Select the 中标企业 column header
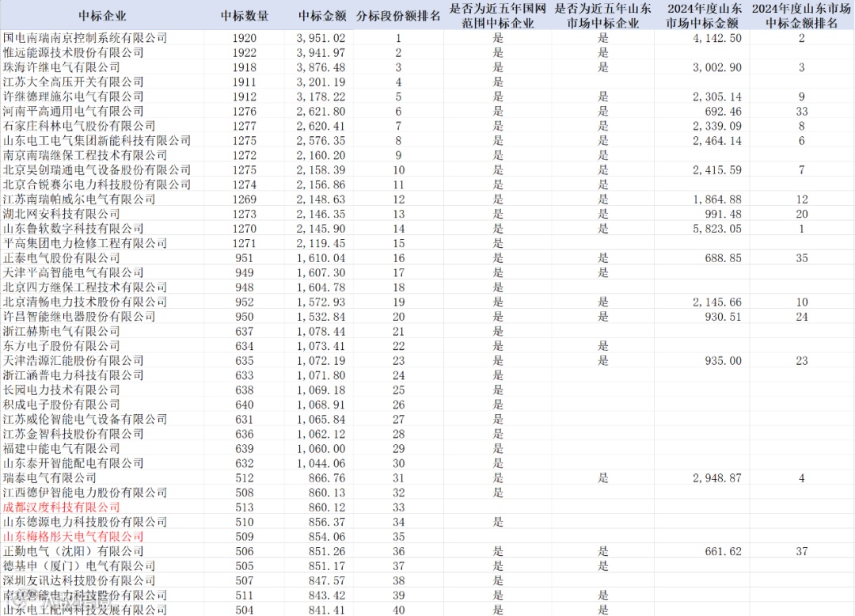The image size is (855, 616). pos(102,16)
